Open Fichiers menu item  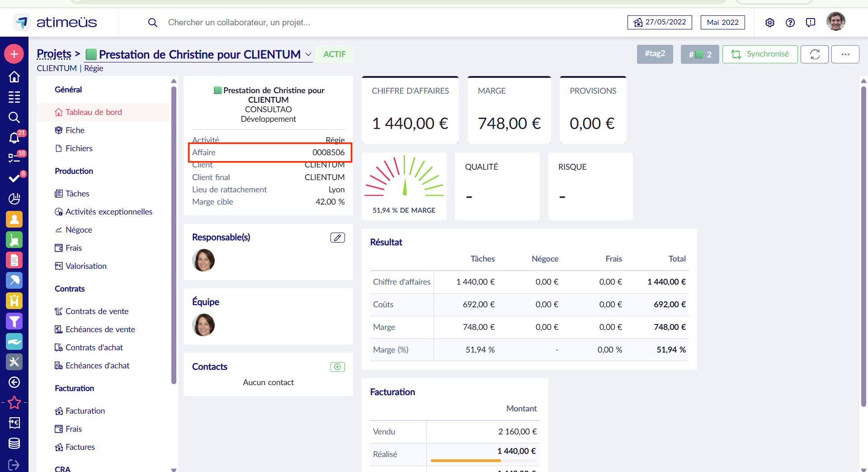coord(104,148)
